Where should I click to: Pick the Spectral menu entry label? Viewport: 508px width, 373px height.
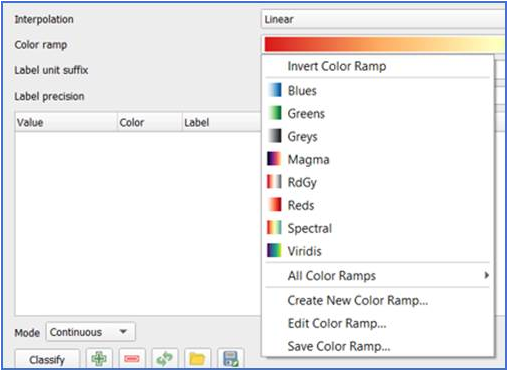coord(310,229)
